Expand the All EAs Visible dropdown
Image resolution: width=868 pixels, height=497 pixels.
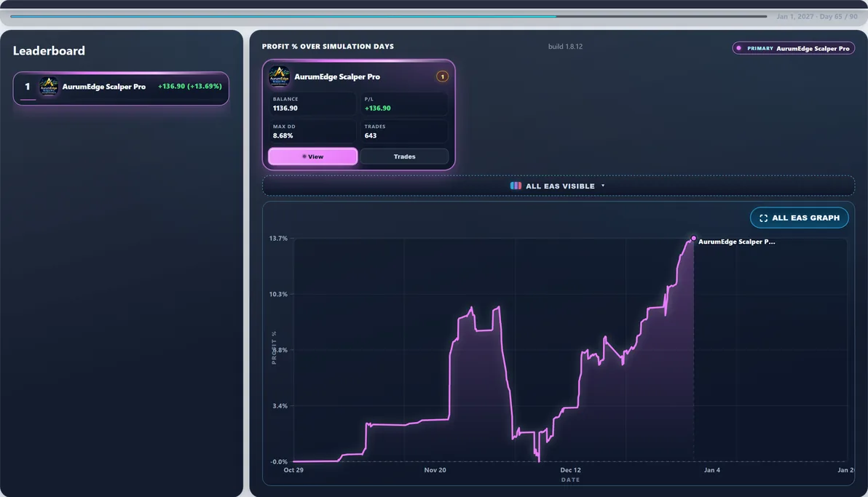tap(558, 186)
